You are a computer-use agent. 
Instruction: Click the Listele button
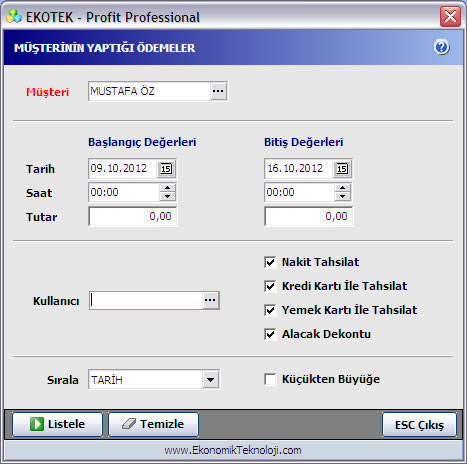point(57,424)
